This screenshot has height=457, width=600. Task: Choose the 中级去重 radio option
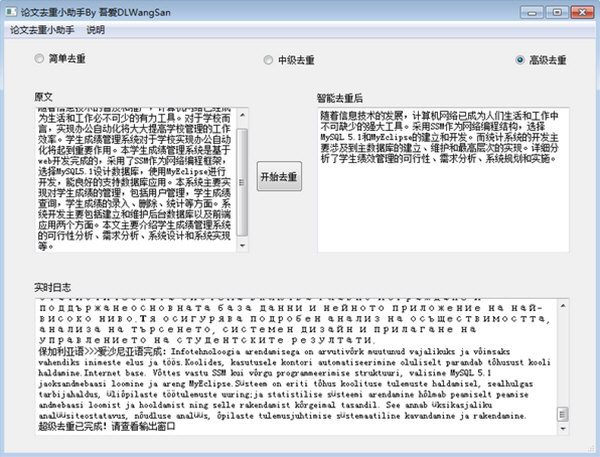[268, 60]
